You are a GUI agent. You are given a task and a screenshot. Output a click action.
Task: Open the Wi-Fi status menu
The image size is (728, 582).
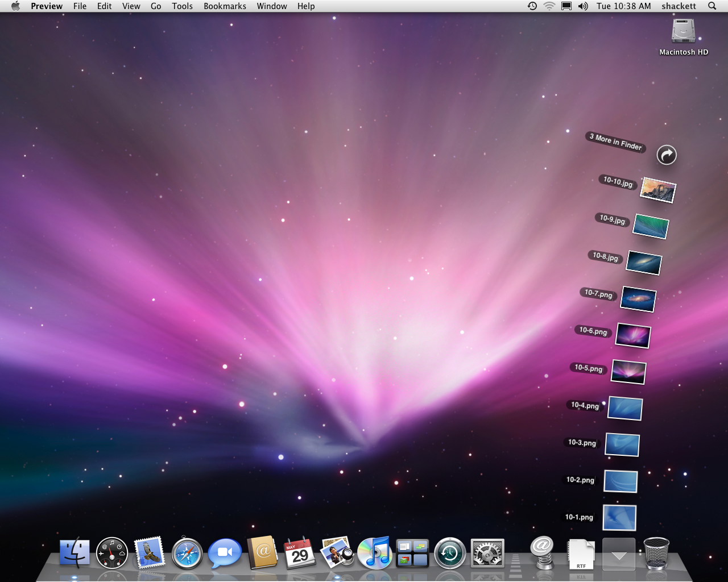pos(549,6)
